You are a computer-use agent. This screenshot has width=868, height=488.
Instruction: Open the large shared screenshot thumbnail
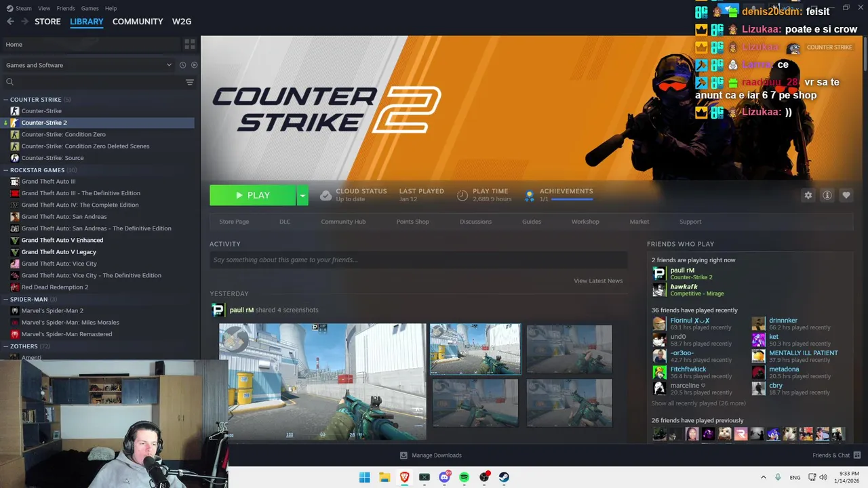click(322, 382)
